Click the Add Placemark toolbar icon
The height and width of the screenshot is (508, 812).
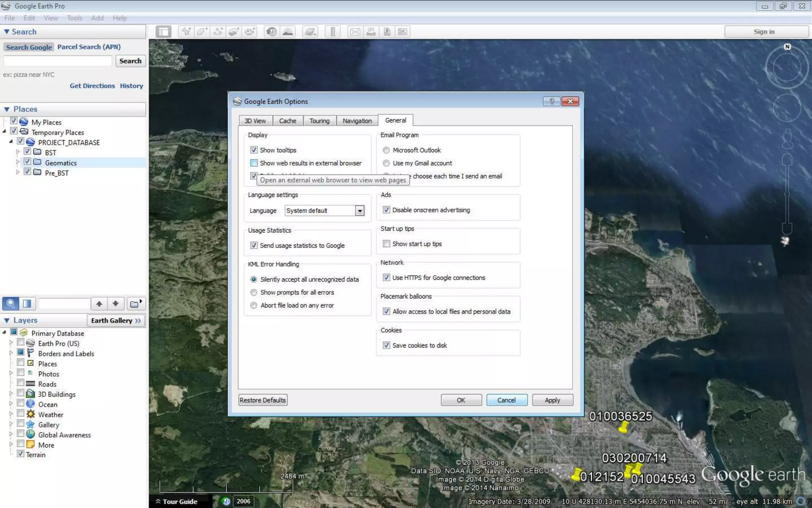point(186,32)
